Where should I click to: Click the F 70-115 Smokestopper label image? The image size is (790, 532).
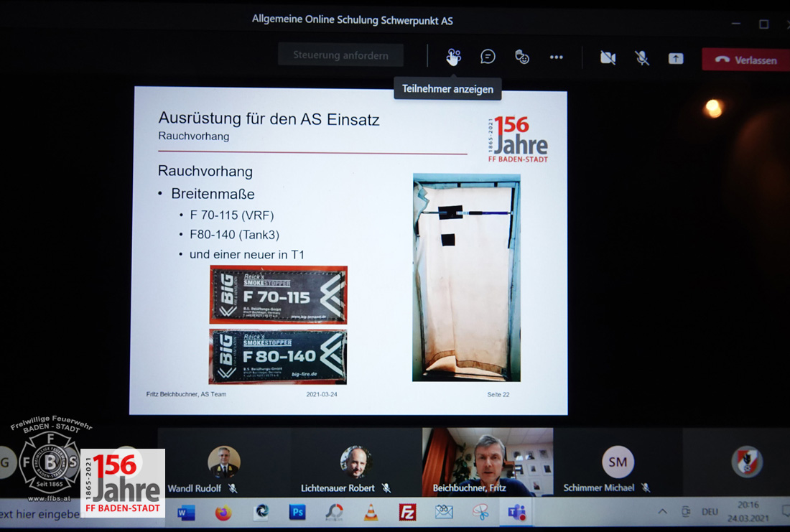click(279, 294)
